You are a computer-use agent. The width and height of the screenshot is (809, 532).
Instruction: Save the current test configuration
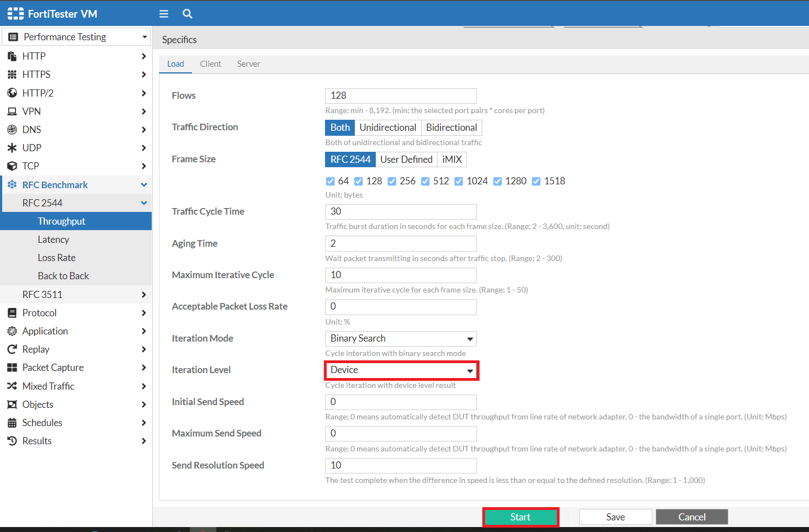click(615, 517)
